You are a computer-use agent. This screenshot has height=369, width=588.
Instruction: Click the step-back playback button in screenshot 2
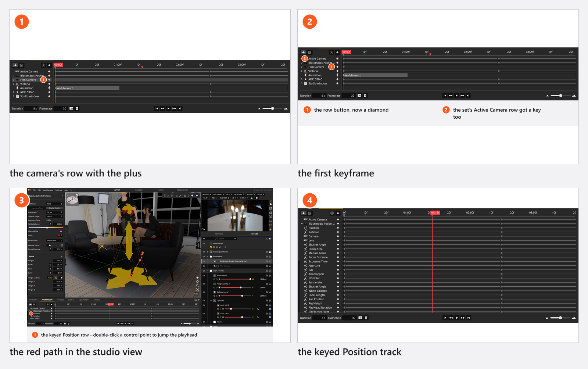point(451,96)
